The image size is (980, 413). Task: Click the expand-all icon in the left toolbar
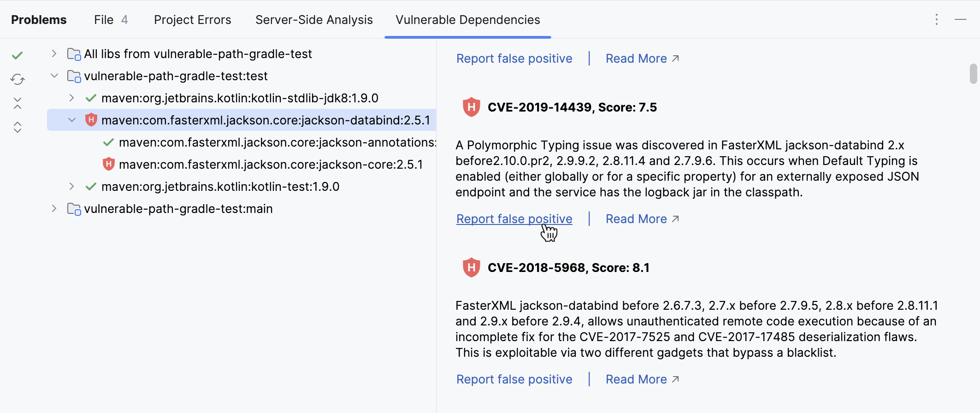click(x=17, y=127)
